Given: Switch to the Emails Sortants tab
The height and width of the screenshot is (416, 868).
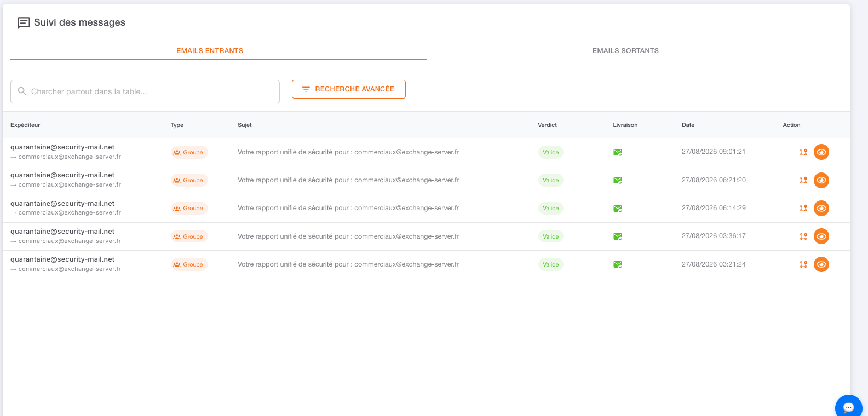Looking at the screenshot, I should [x=625, y=50].
